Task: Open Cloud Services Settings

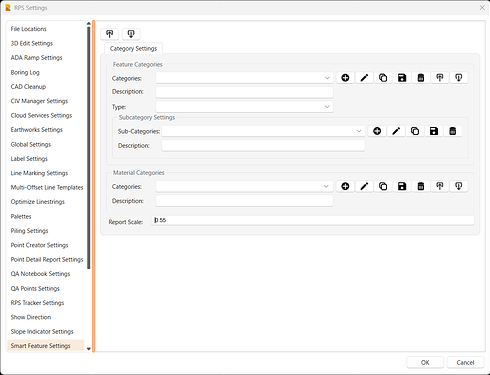Action: 41,115
